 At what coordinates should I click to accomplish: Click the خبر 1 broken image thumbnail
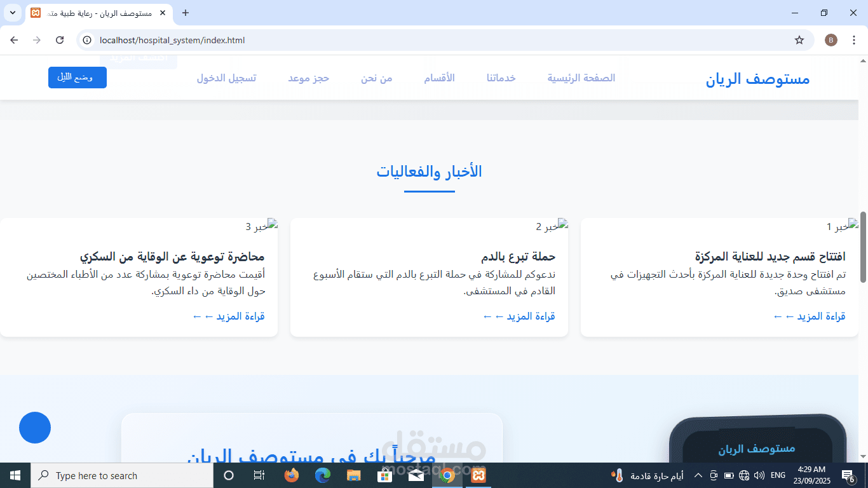(842, 227)
